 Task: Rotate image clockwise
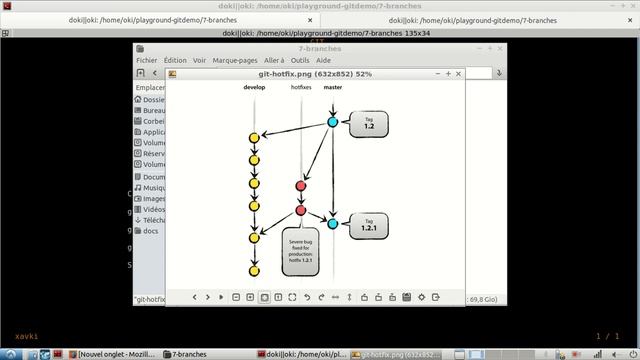pyautogui.click(x=321, y=297)
